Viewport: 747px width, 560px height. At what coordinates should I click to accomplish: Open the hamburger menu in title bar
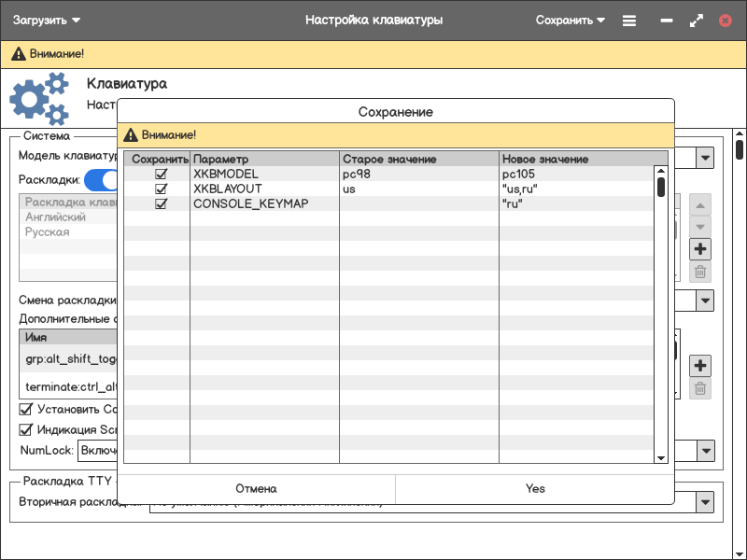[x=629, y=20]
